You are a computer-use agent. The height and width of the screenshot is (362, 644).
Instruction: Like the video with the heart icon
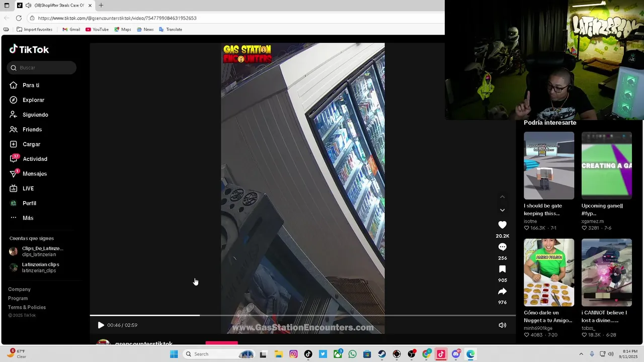click(502, 225)
